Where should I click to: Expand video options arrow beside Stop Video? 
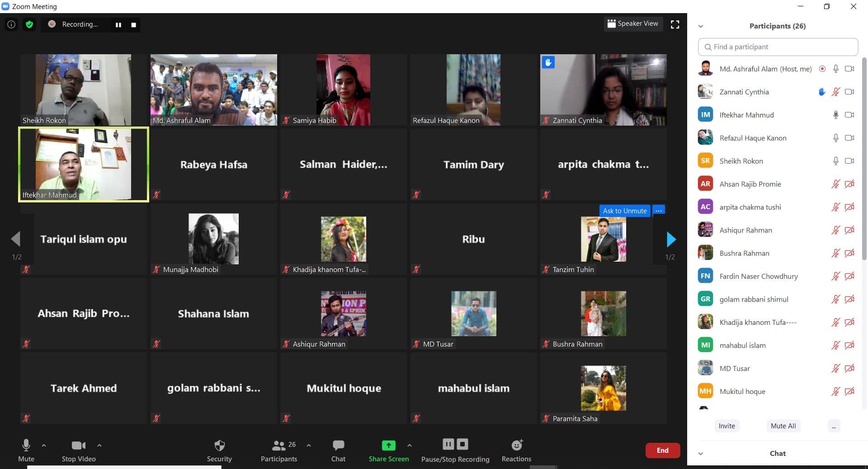click(99, 446)
